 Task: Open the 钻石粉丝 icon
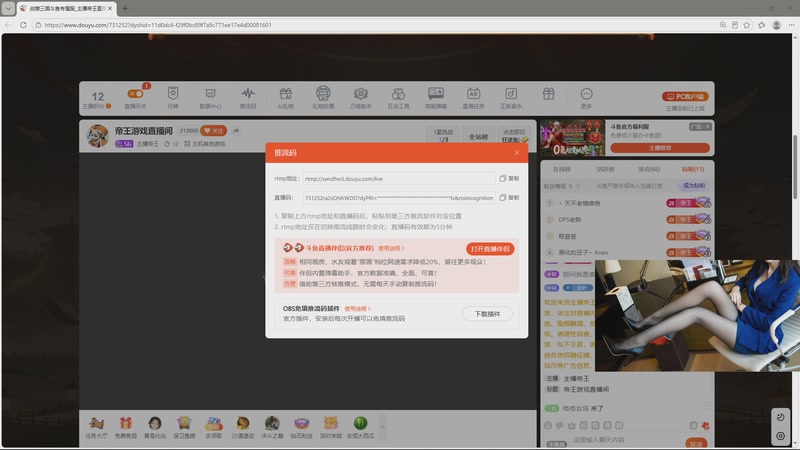(x=302, y=427)
